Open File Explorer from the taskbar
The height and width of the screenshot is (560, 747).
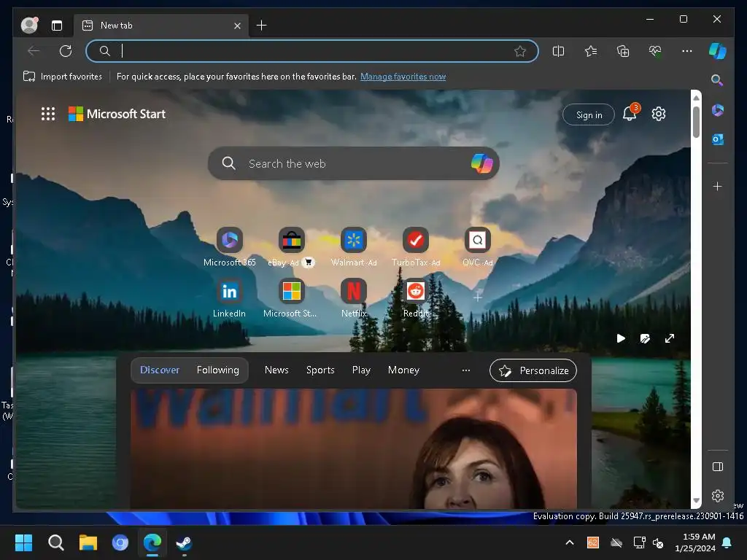[88, 542]
